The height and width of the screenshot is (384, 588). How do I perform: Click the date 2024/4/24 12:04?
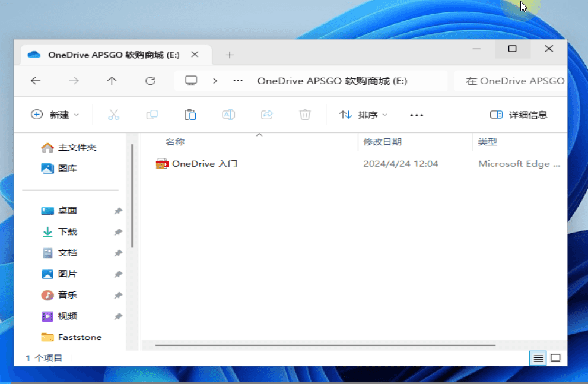pos(401,164)
